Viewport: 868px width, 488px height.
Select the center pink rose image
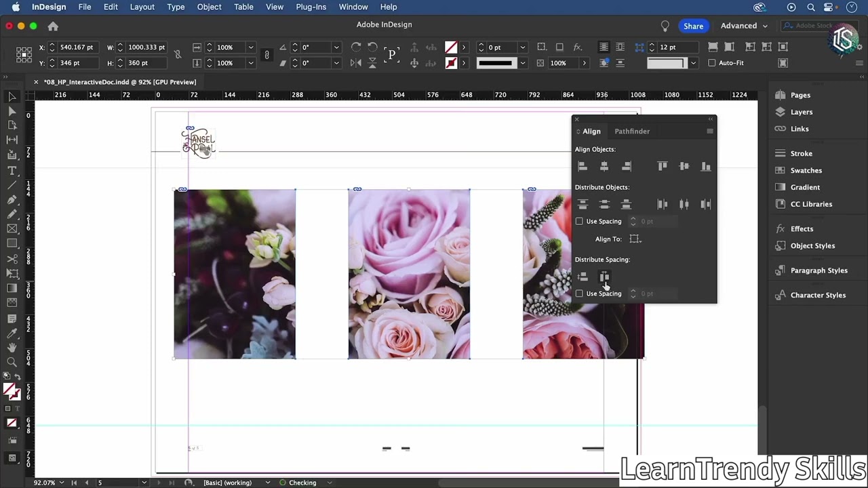[409, 274]
